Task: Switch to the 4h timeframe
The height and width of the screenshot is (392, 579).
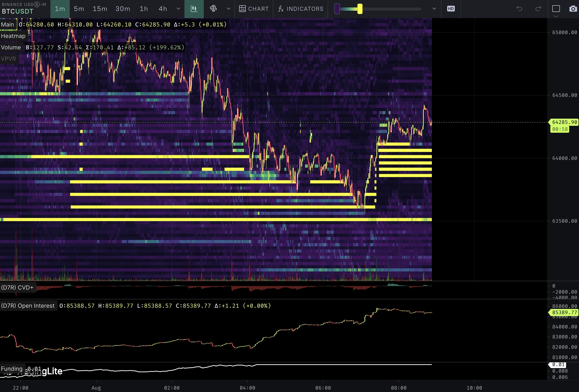Action: [x=163, y=9]
